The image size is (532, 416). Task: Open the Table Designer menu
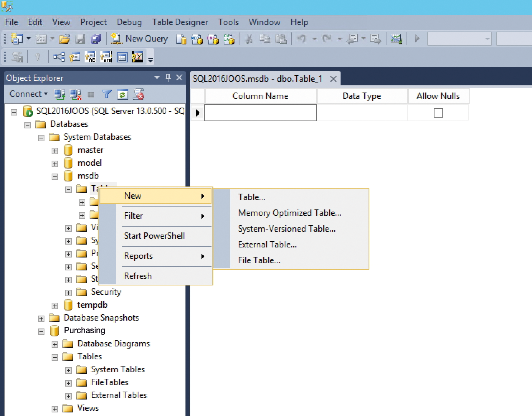click(x=180, y=22)
